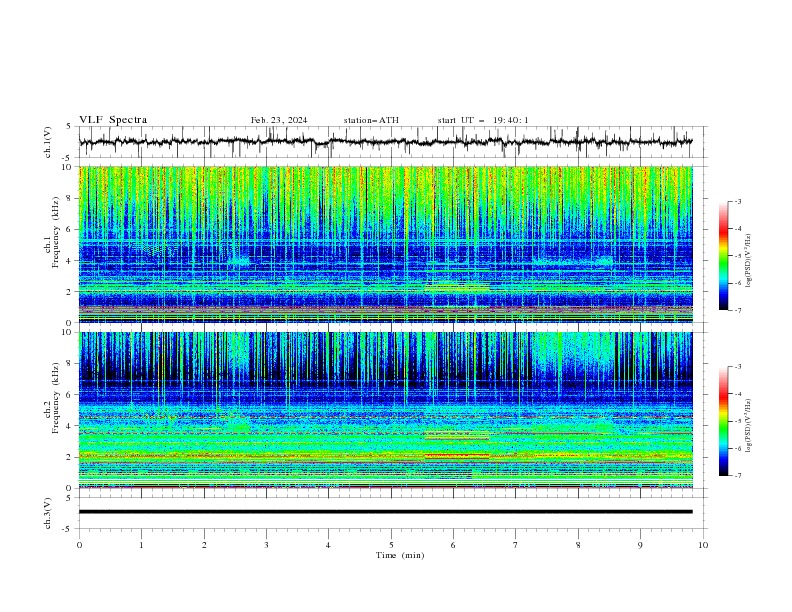Click the lower ch.2 PSD color bar
This screenshot has height=612, width=792.
(x=723, y=421)
